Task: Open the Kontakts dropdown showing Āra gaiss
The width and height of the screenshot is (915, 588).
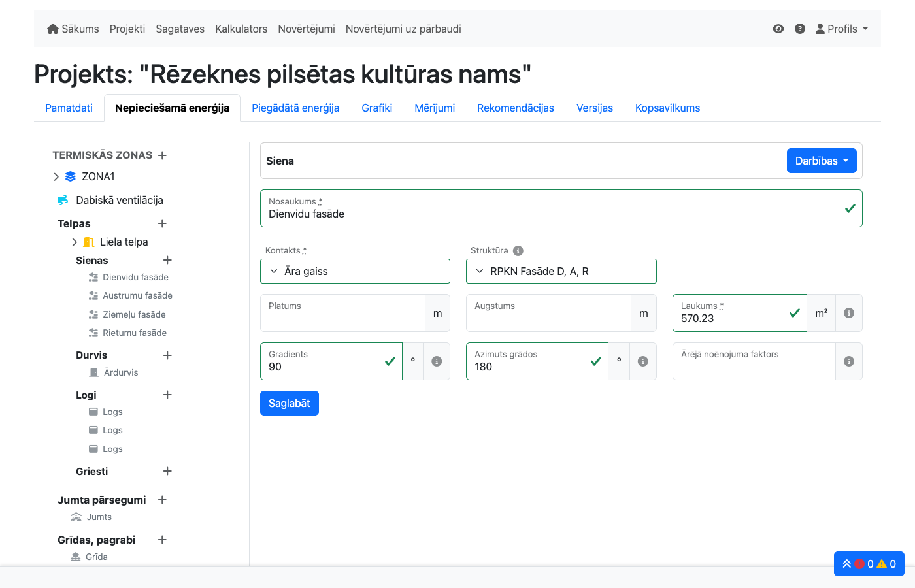Action: click(x=355, y=271)
